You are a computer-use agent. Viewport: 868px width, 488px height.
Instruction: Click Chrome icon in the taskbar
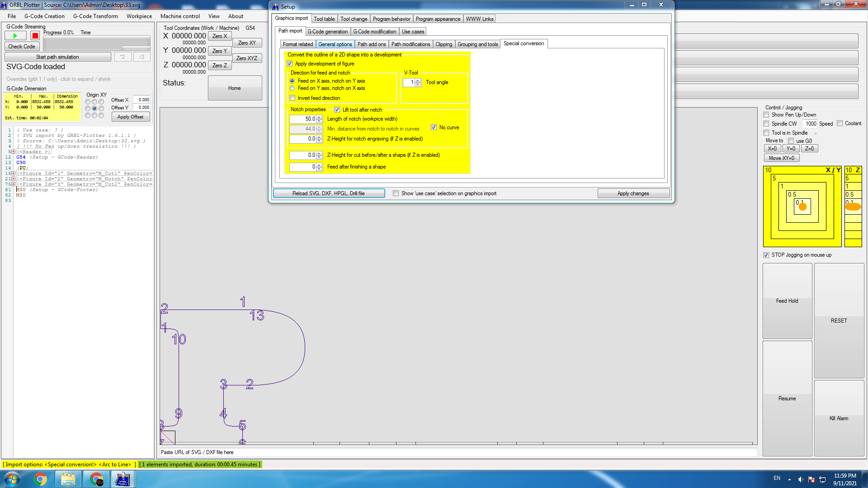[40, 479]
